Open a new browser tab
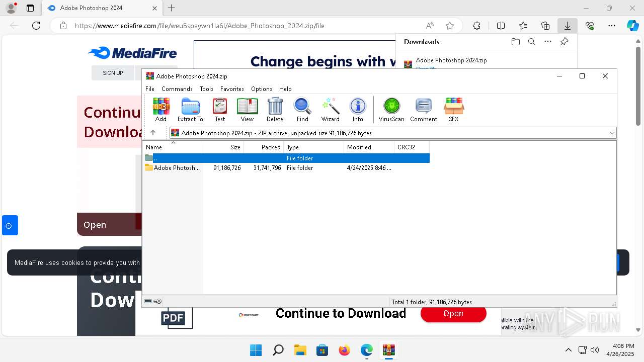Viewport: 644px width, 362px height. click(x=172, y=8)
